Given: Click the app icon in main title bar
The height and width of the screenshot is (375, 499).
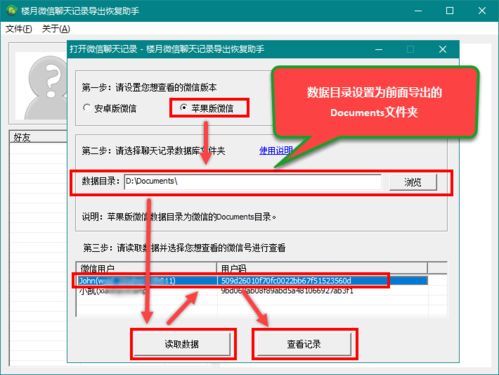Looking at the screenshot, I should (x=11, y=11).
